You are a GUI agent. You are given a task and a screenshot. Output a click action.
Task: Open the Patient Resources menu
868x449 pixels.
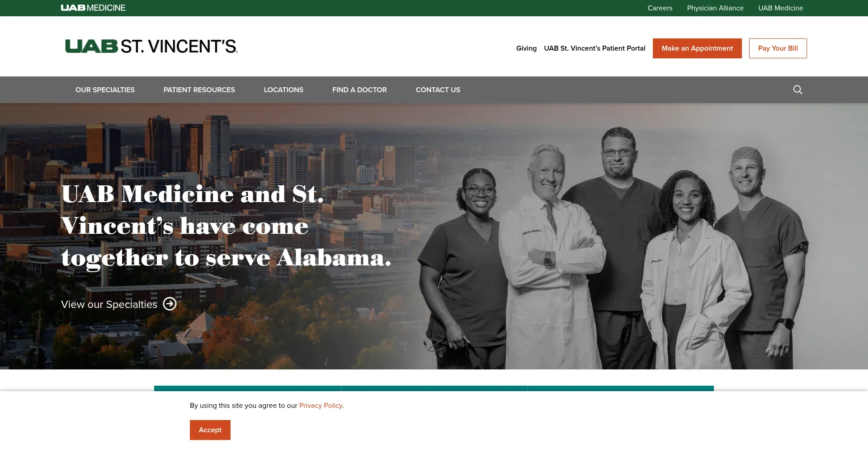(199, 90)
